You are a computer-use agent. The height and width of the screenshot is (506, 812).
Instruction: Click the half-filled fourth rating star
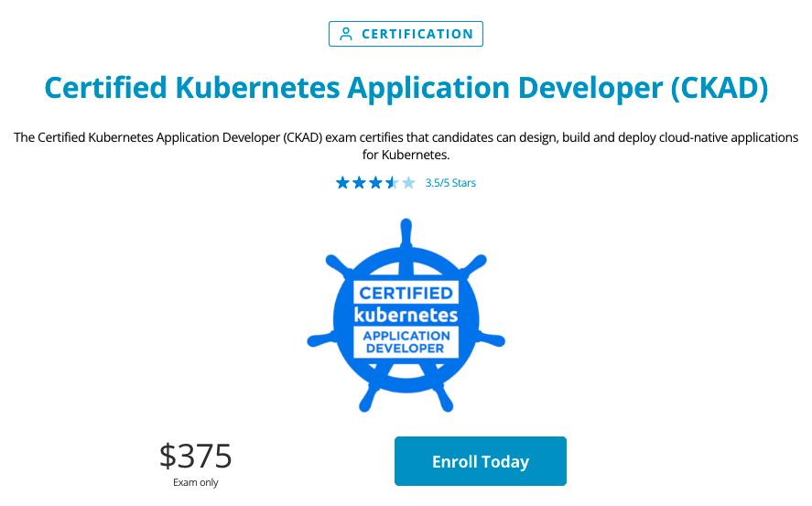click(392, 183)
